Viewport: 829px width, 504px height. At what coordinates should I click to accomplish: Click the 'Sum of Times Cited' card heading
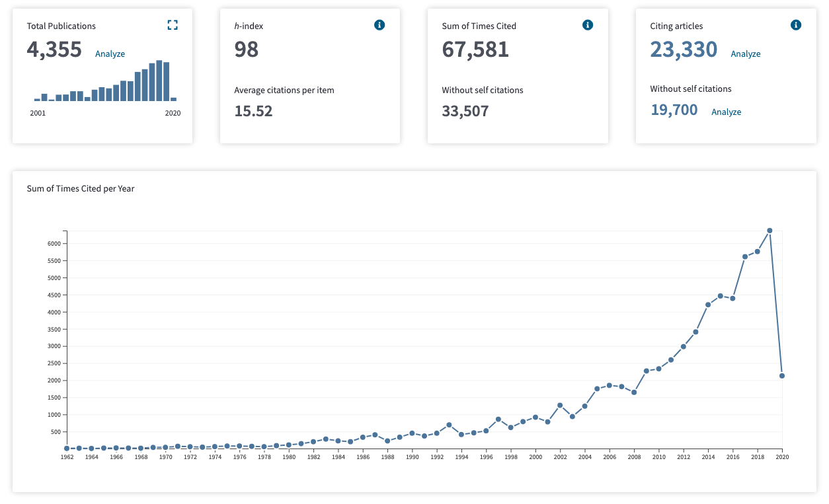(x=479, y=26)
